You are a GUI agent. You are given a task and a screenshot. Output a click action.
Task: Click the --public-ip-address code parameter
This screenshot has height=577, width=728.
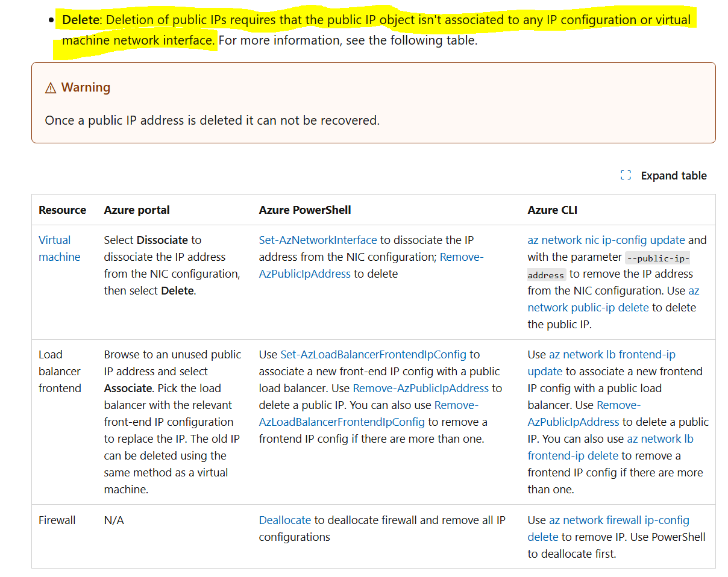tap(609, 266)
